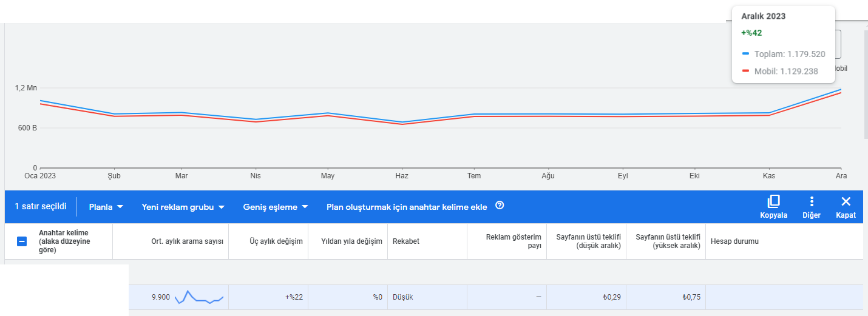The height and width of the screenshot is (316, 868).
Task: Click the sparkline trend chart in the row
Action: [x=199, y=297]
